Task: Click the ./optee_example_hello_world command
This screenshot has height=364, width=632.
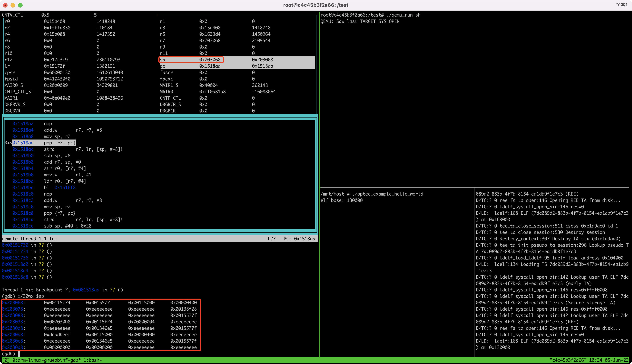Action: tap(388, 194)
